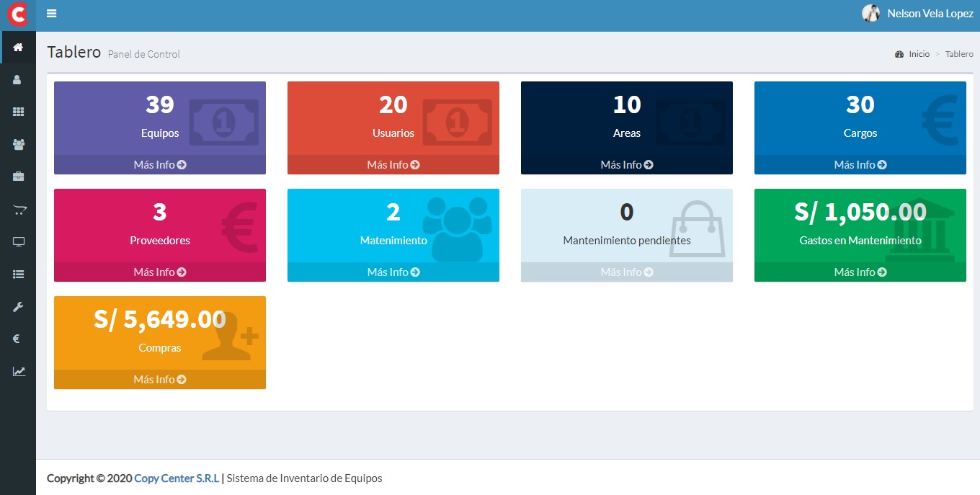The width and height of the screenshot is (980, 495).
Task: Click the grid/modules icon in the sidebar
Action: tap(17, 112)
